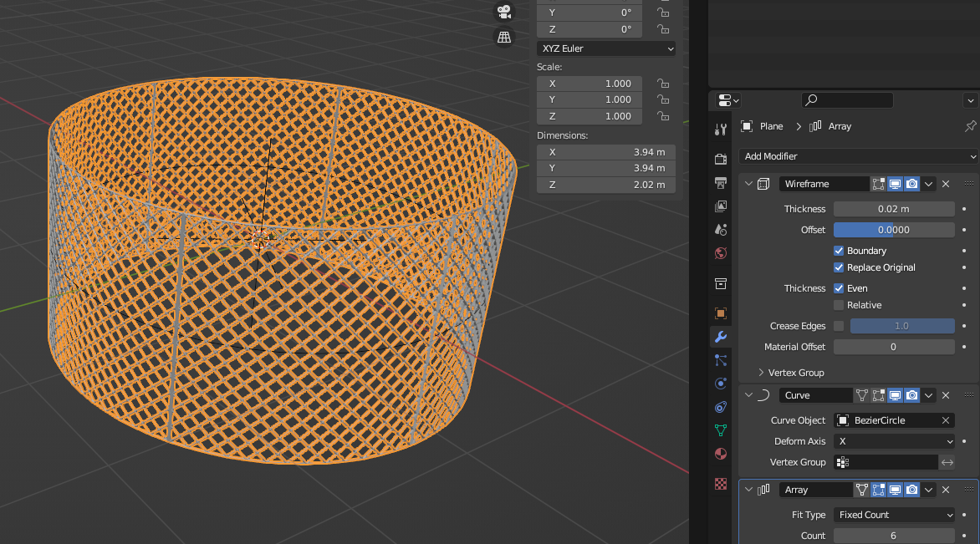Toggle Curve render display
980x544 pixels.
[912, 395]
